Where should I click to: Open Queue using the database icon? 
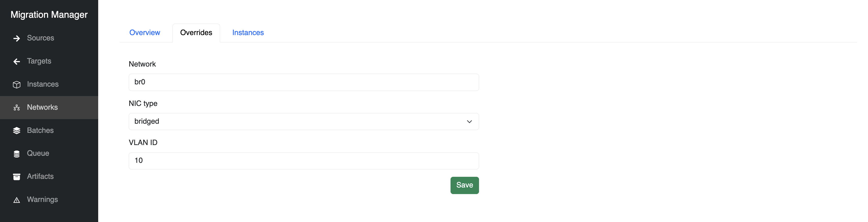tap(17, 153)
